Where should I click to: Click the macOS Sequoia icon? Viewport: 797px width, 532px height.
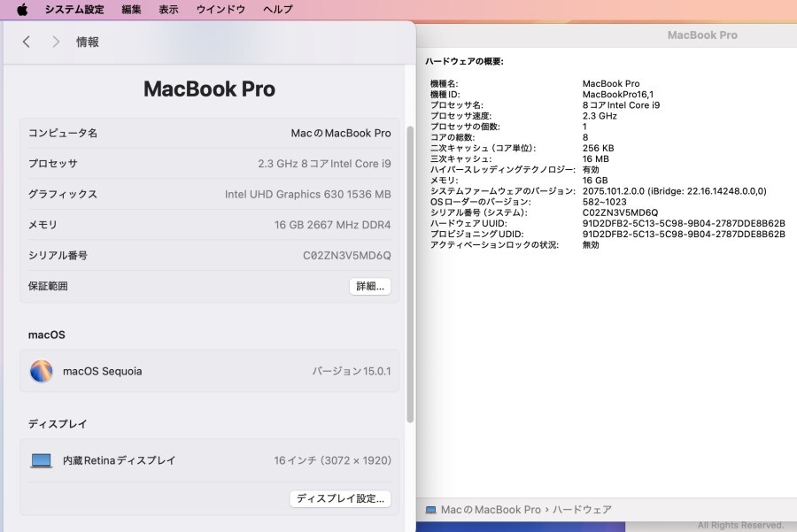point(41,371)
